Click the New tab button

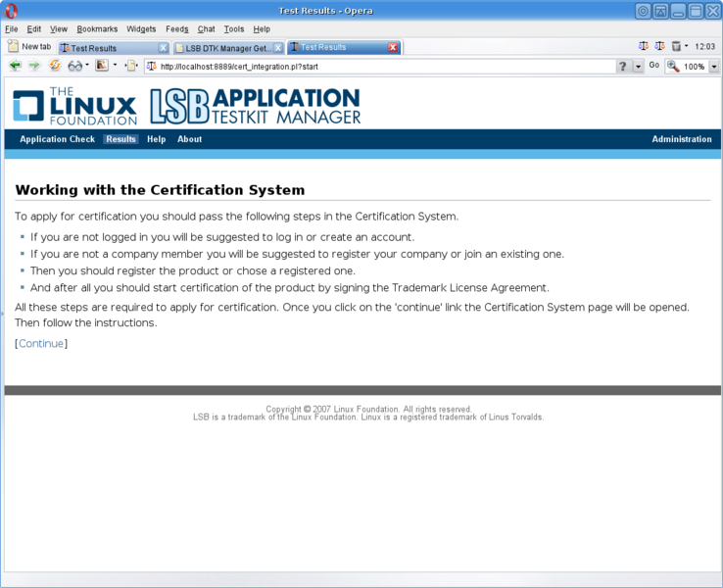(x=29, y=46)
